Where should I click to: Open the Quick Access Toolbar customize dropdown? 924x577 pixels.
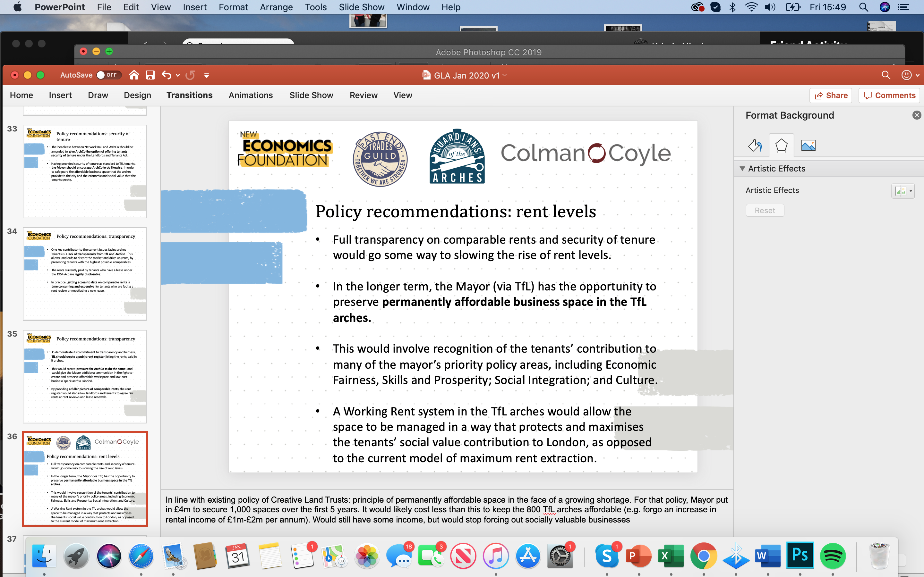point(207,76)
